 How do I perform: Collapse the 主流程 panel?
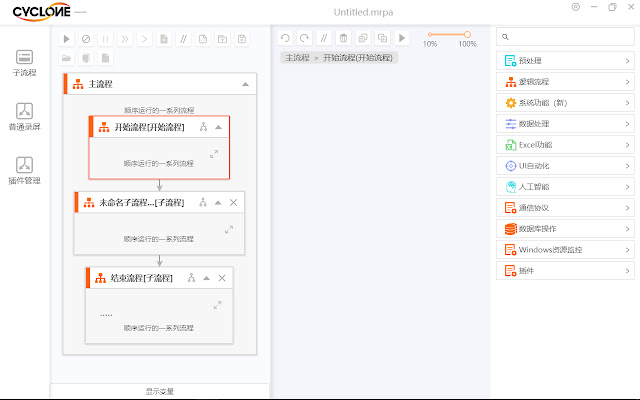[245, 84]
